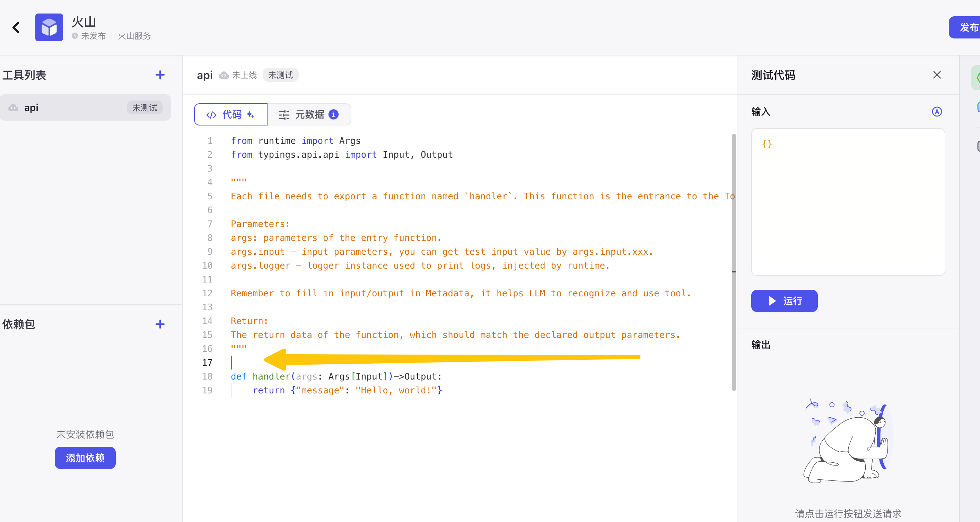
Task: Click the 添加依赖 button
Action: click(x=85, y=458)
